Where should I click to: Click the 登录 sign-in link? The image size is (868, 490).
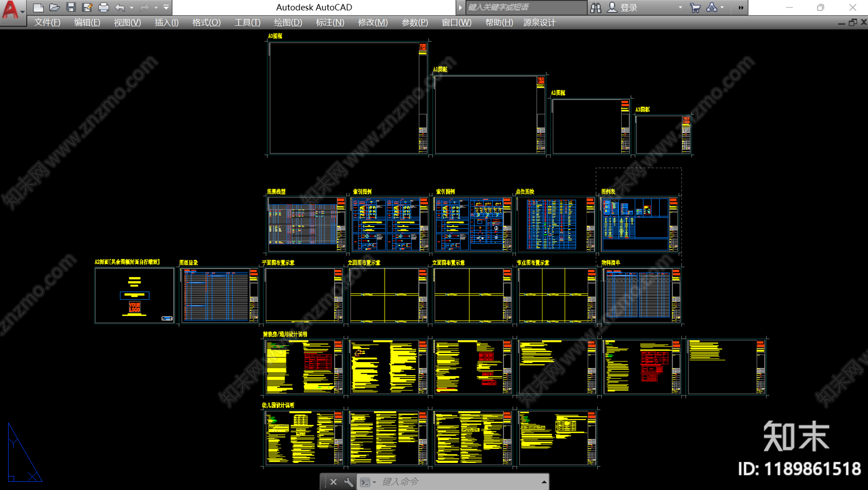[x=629, y=8]
